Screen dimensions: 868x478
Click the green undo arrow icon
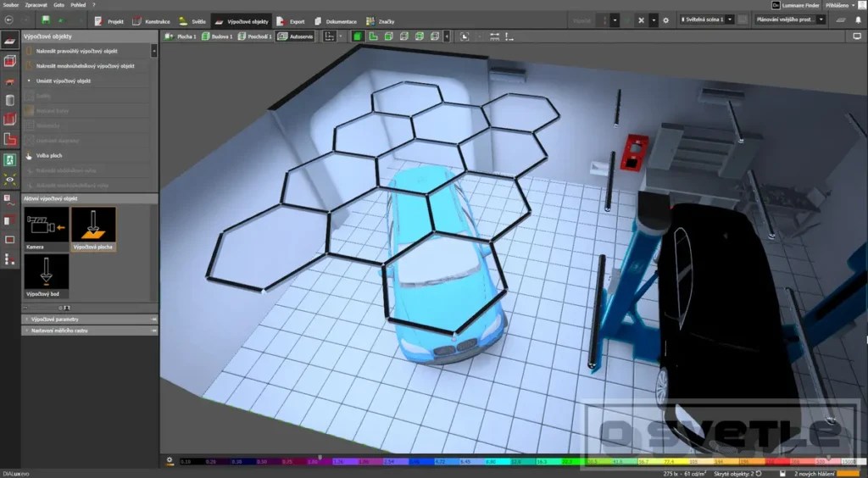(63, 20)
